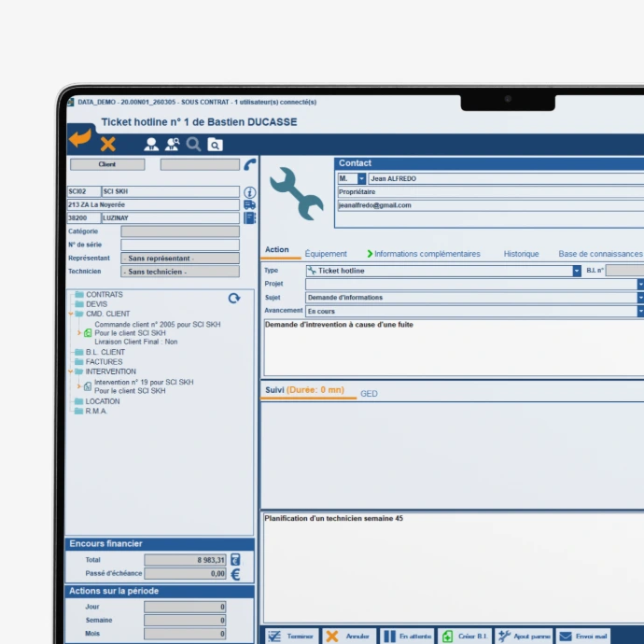Click the orange X cancel icon in toolbar
The height and width of the screenshot is (644, 644).
(x=107, y=144)
